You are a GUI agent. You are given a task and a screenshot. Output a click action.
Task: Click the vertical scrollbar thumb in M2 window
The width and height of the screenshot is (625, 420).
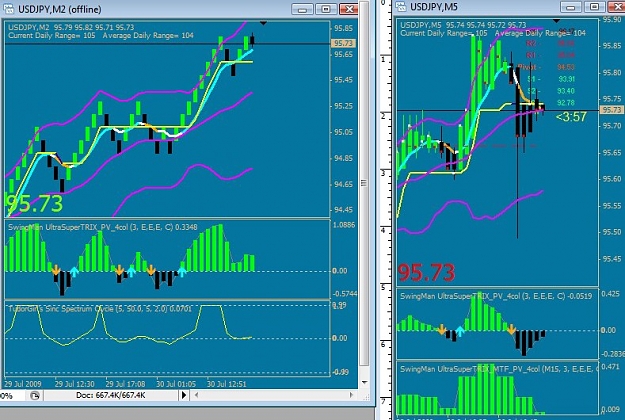click(364, 183)
